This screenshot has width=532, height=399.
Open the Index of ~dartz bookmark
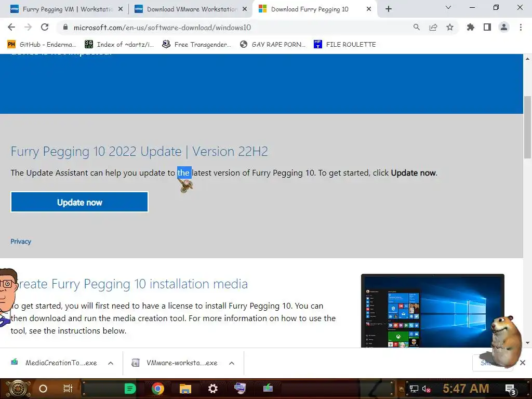pyautogui.click(x=119, y=45)
